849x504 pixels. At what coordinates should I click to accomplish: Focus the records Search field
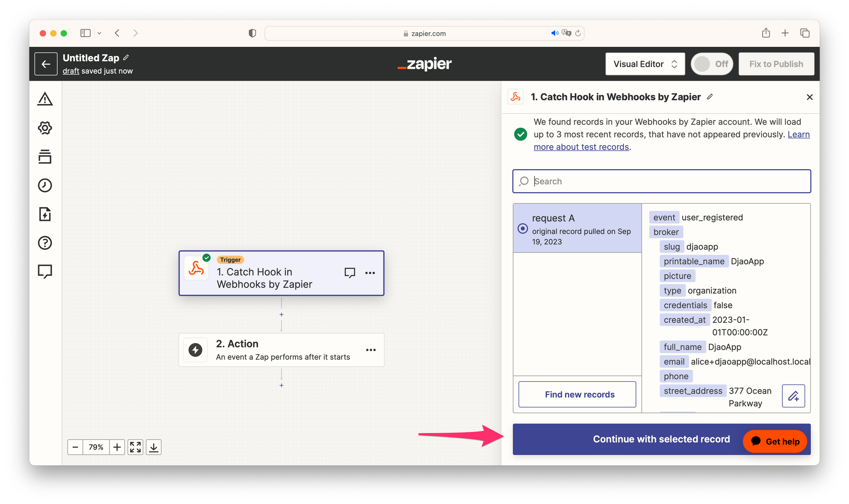pyautogui.click(x=661, y=181)
